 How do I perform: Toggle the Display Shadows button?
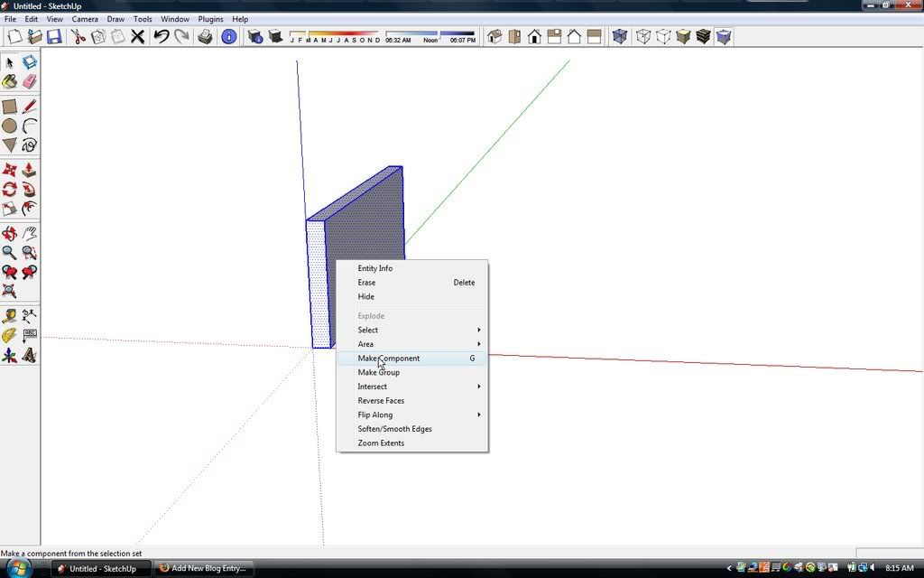click(275, 36)
